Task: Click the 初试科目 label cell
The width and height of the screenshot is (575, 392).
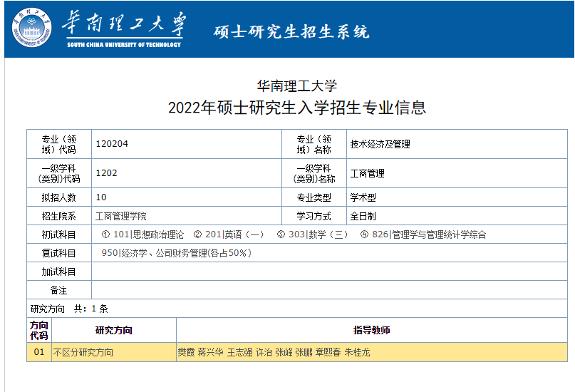Action: [x=59, y=234]
